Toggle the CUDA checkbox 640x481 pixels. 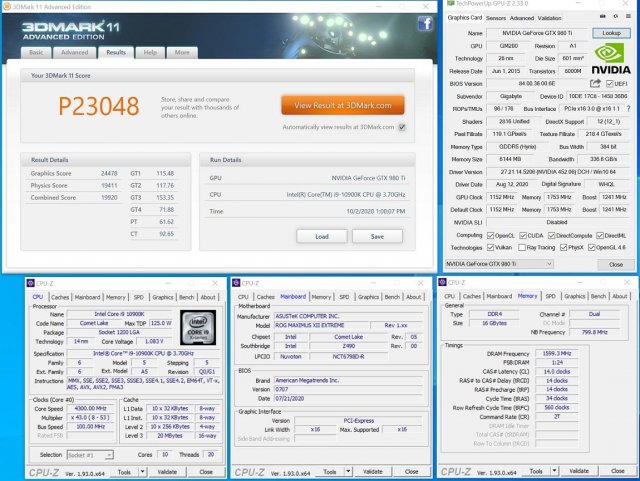click(523, 236)
